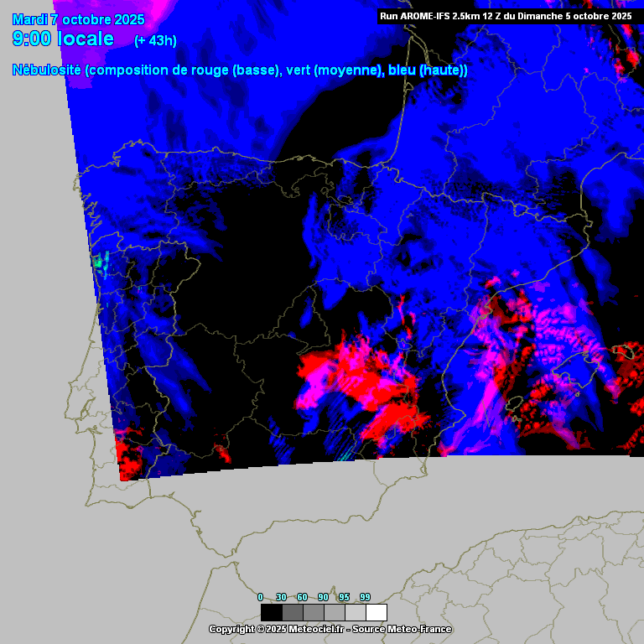The width and height of the screenshot is (644, 644).
Task: Click the black 0% legend swatch
Action: (x=271, y=612)
